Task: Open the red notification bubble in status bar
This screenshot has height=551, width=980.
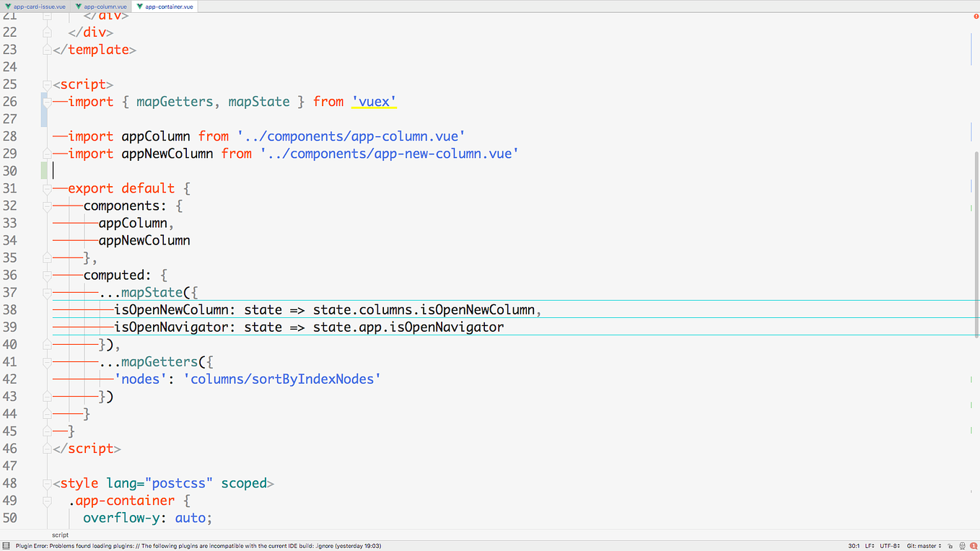Action: (974, 546)
